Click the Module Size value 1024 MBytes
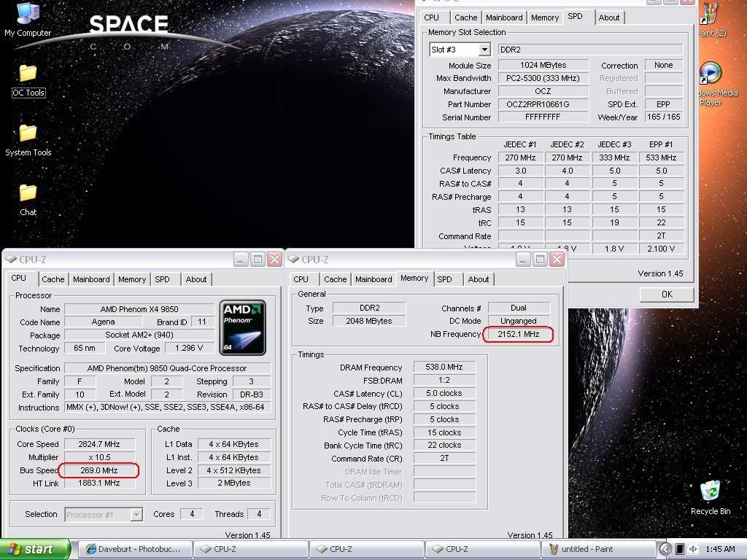Image resolution: width=747 pixels, height=560 pixels. (543, 65)
